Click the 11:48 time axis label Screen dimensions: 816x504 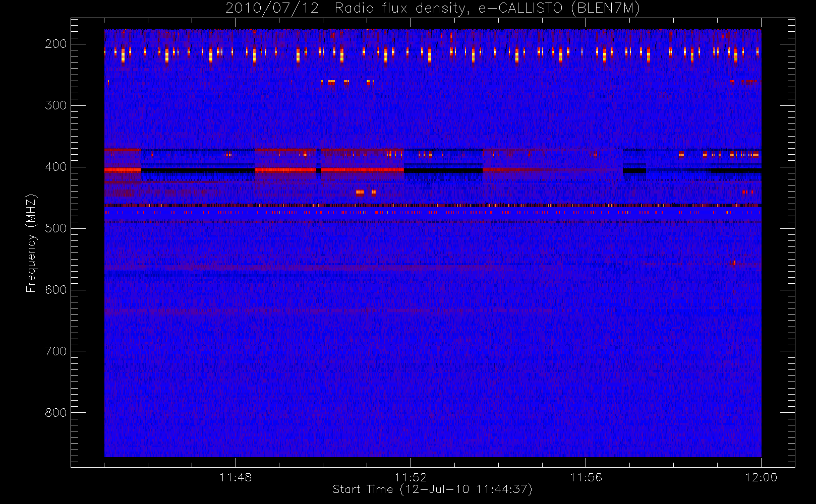point(236,477)
